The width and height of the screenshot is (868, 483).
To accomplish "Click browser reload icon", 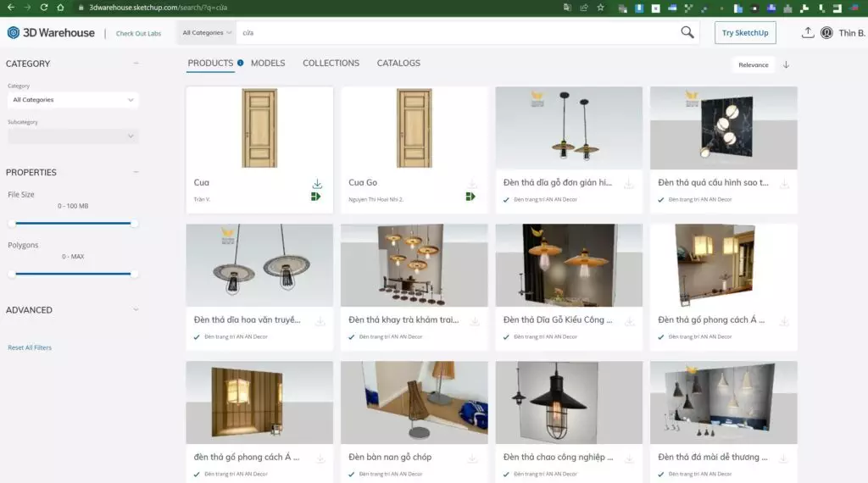I will (x=44, y=8).
